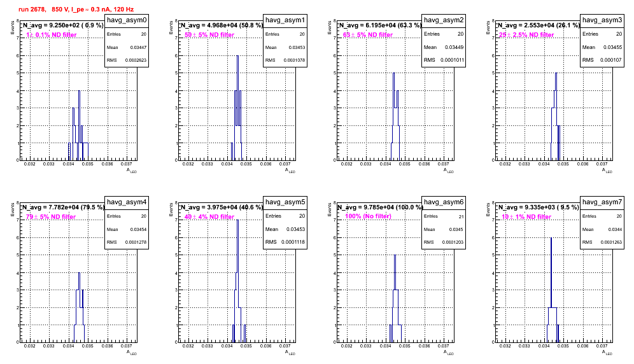
Task: Click the 25 ± 2.5% ND filter label
Action: pyautogui.click(x=526, y=35)
